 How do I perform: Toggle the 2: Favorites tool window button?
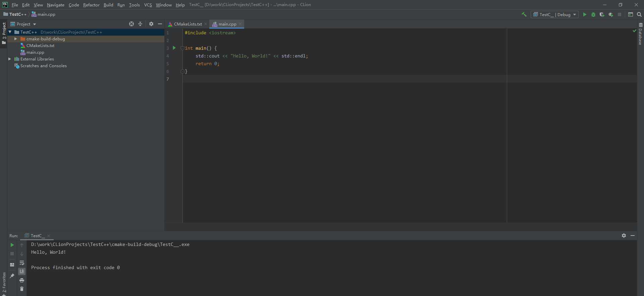4,284
